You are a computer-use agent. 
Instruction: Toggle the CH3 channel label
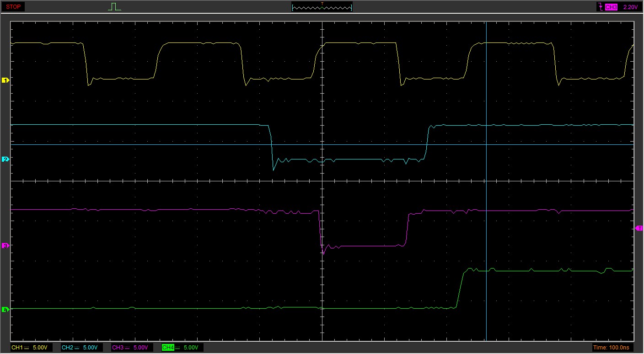(118, 348)
